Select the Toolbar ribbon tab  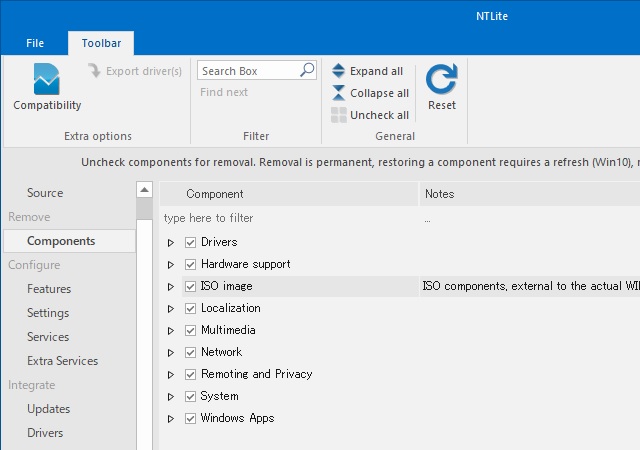click(101, 43)
